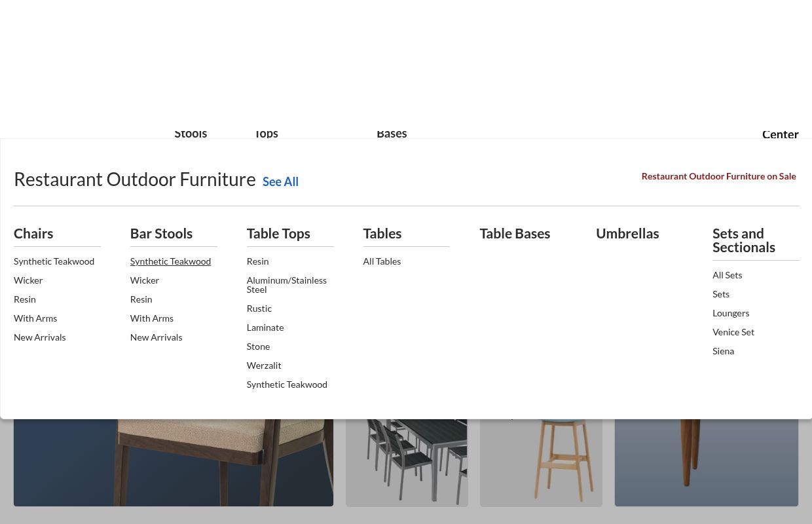
Task: Open the Loungers link
Action: (x=730, y=312)
